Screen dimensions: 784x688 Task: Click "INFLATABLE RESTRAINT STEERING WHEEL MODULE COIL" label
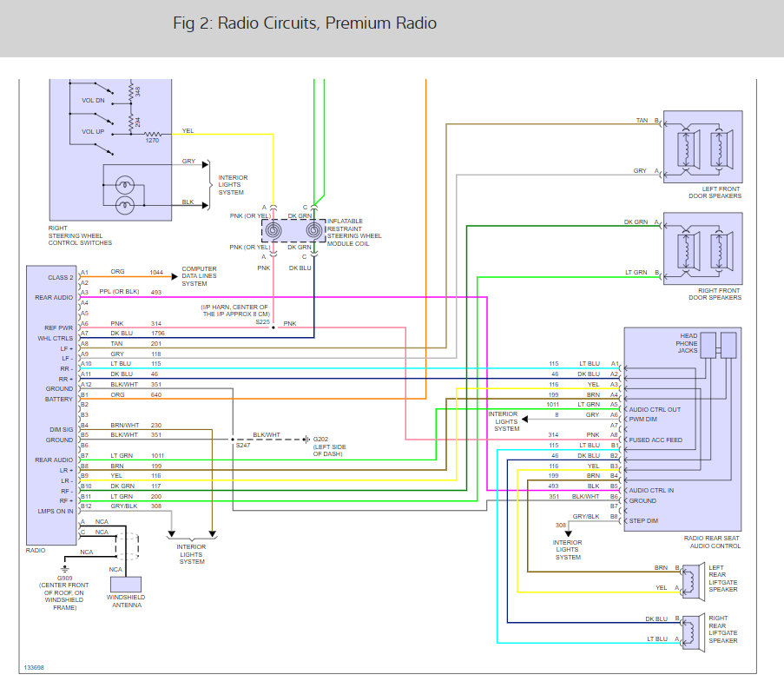point(354,232)
